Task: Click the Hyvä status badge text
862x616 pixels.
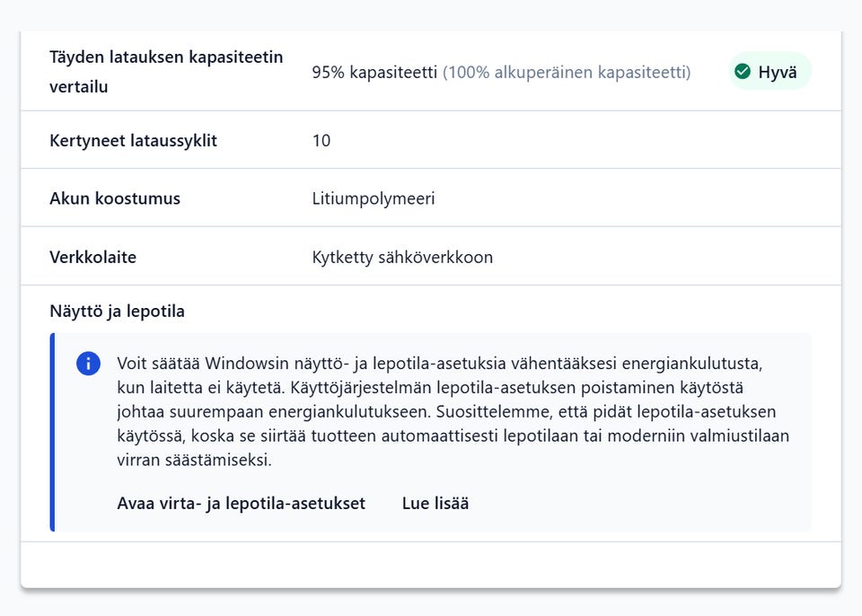Action: tap(778, 72)
